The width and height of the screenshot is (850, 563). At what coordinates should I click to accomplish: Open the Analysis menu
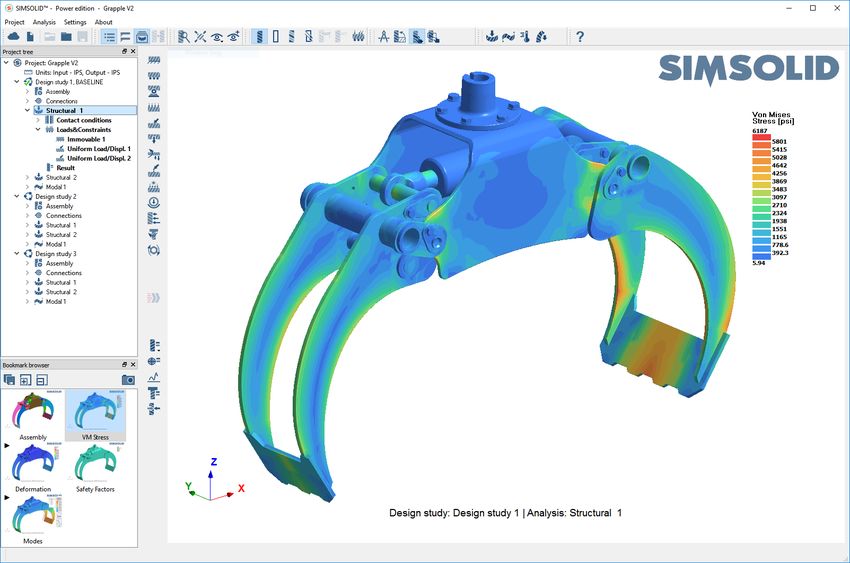(44, 22)
